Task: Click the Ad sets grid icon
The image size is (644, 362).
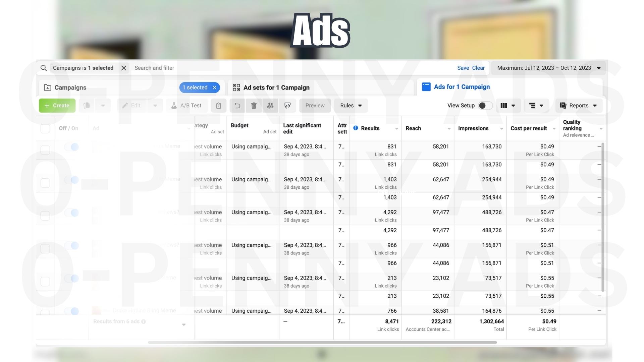Action: pos(236,87)
